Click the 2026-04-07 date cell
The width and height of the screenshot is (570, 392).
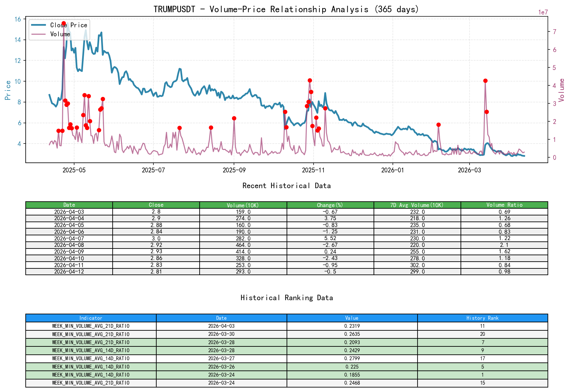click(69, 239)
